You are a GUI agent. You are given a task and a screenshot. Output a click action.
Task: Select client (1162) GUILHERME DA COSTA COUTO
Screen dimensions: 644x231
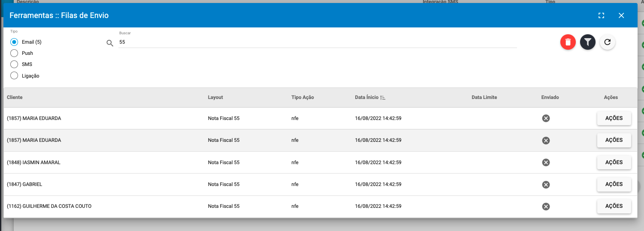49,206
